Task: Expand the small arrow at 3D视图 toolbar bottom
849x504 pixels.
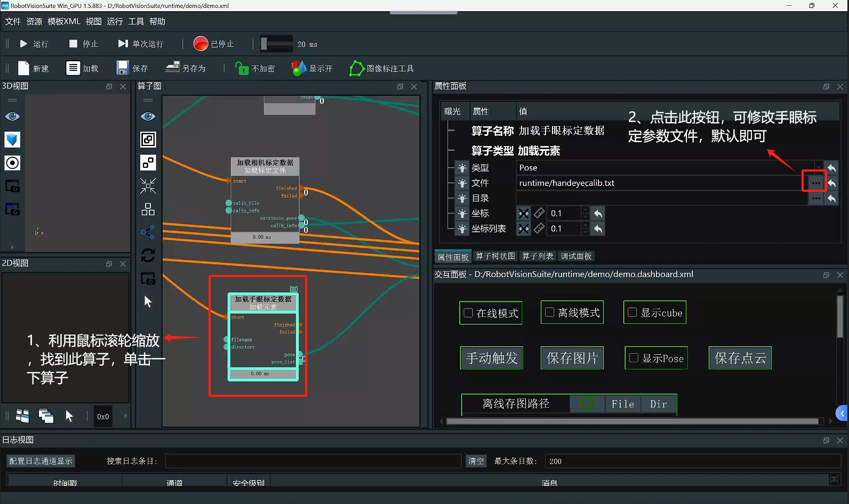Action: click(12, 247)
